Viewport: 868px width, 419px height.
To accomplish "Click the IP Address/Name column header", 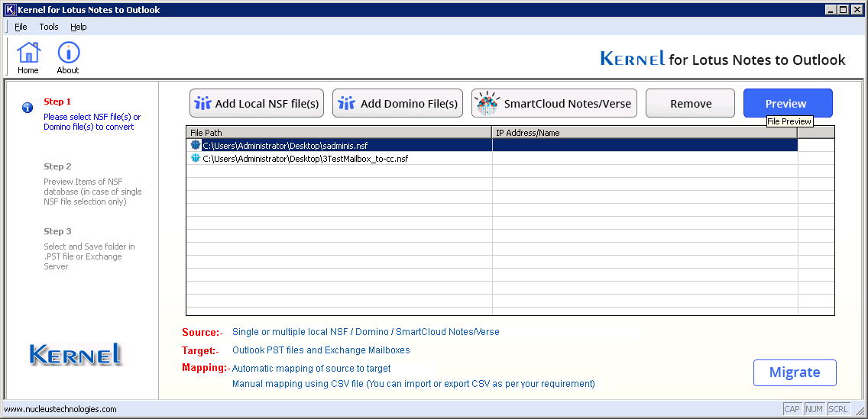I will (x=645, y=133).
